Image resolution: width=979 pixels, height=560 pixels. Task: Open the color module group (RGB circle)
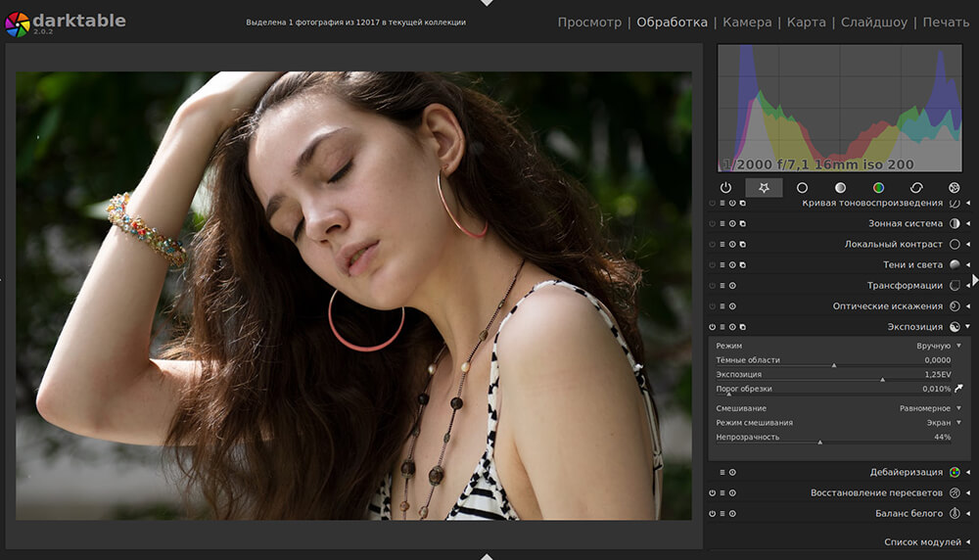click(878, 188)
